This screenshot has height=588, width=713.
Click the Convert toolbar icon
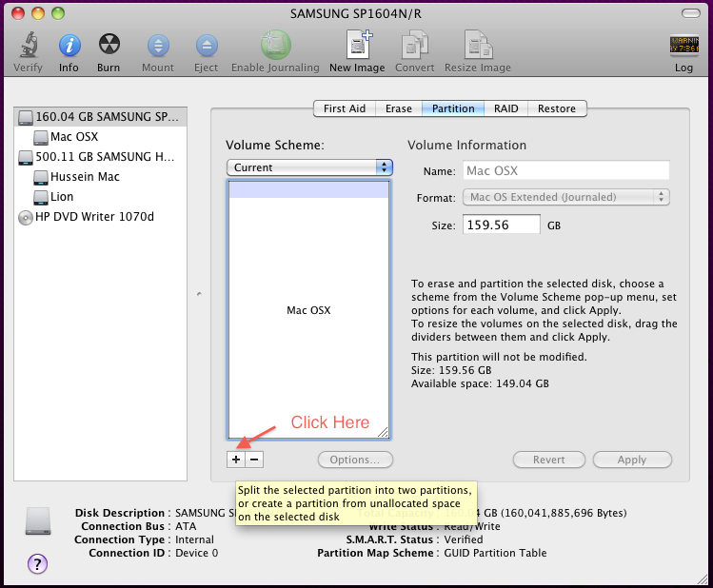click(415, 45)
